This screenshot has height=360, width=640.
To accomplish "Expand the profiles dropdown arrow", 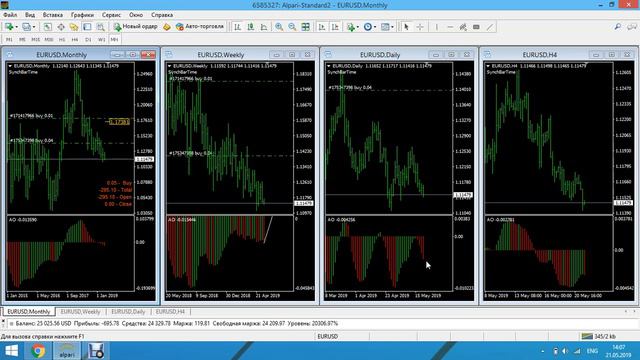I will point(34,27).
